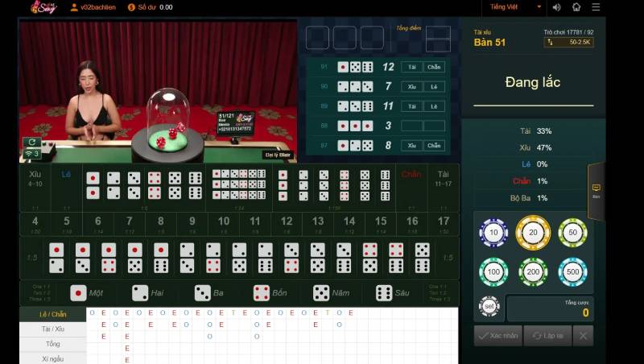
Task: Select the yellow 20 chip
Action: [532, 233]
